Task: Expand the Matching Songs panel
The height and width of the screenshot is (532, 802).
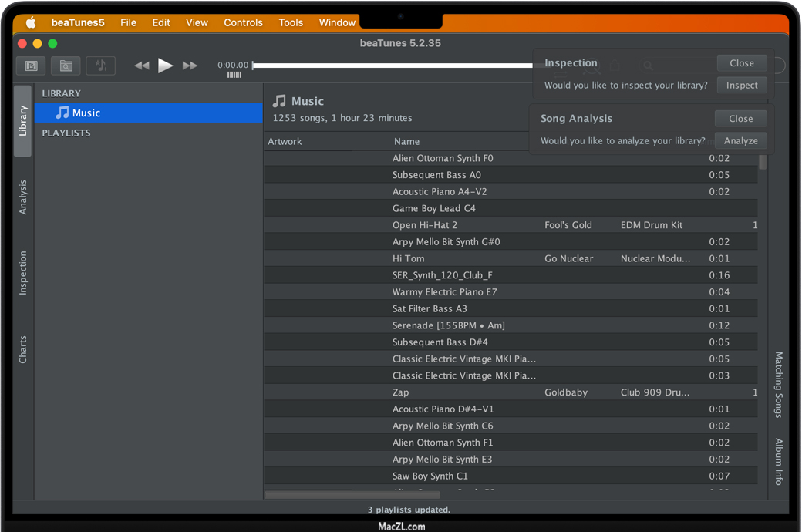Action: pyautogui.click(x=779, y=384)
